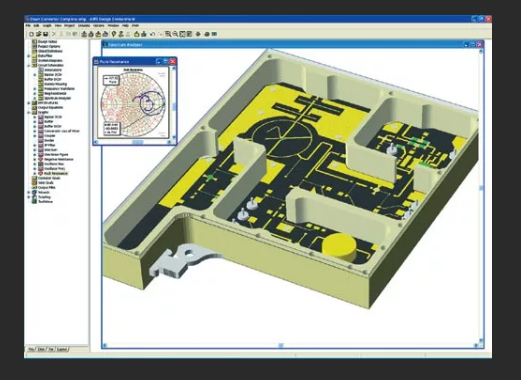Viewport: 521px width, 380px height.
Task: Expand the Wizards tree node
Action: coord(29,192)
